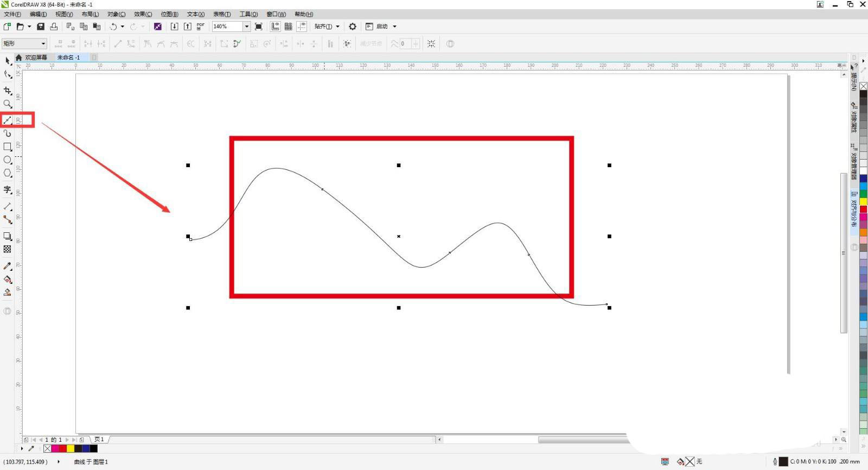
Task: Select the Shape edit tool
Action: pos(7,74)
